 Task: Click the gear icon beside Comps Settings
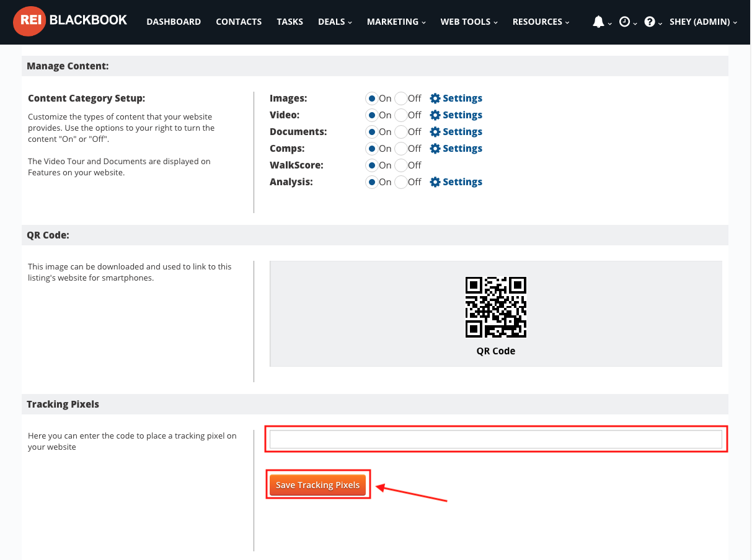(x=435, y=149)
